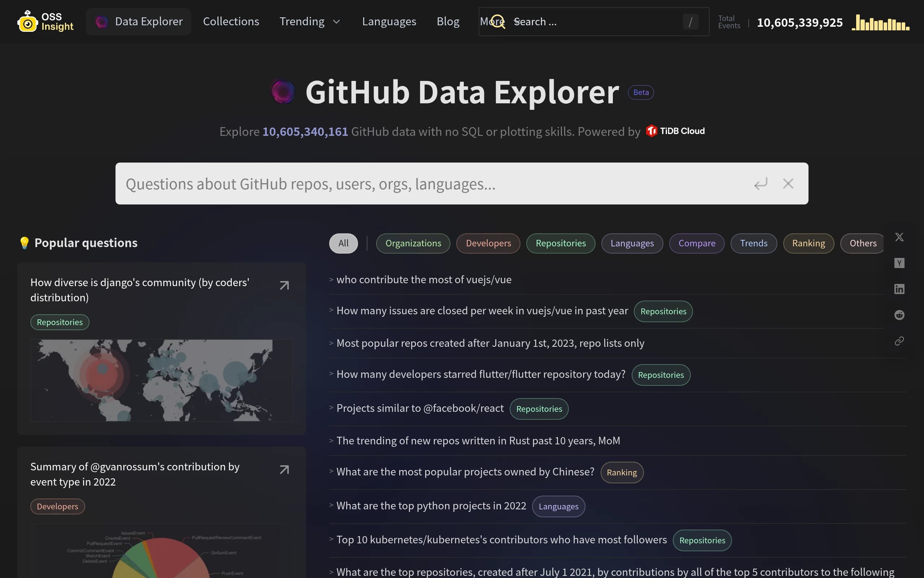
Task: Click the purple orb icon beside page title
Action: tap(283, 92)
